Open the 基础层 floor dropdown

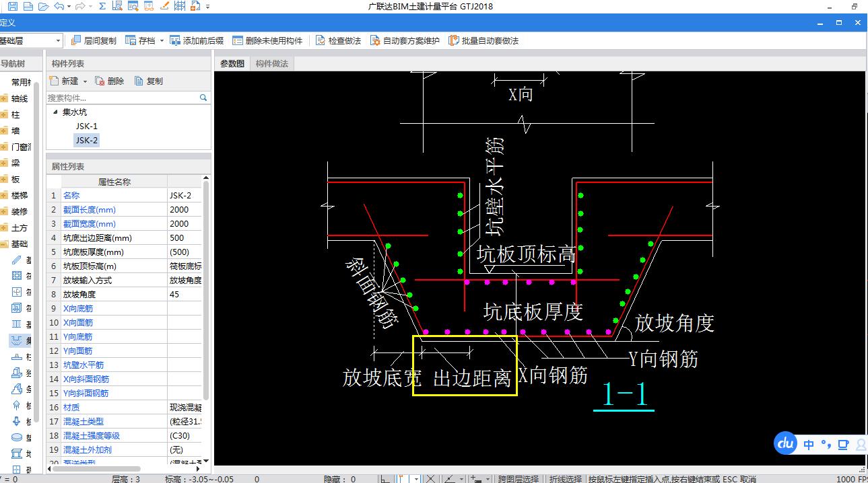58,41
